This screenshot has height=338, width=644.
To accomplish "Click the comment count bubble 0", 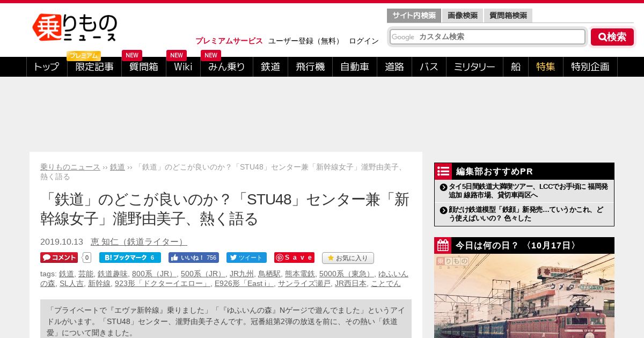I will [x=87, y=258].
